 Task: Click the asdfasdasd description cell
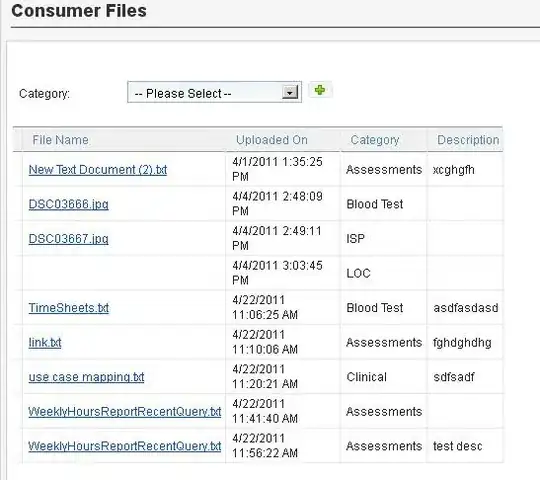pyautogui.click(x=466, y=308)
